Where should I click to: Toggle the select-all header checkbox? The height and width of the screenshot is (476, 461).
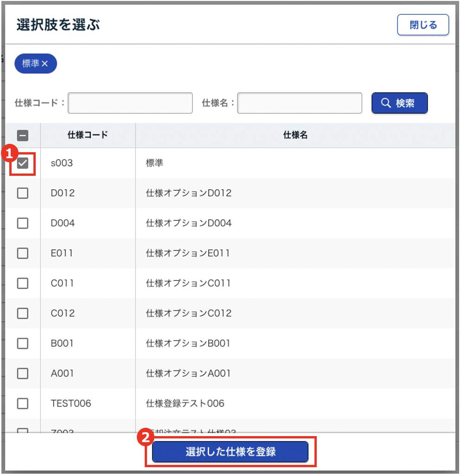tap(23, 135)
